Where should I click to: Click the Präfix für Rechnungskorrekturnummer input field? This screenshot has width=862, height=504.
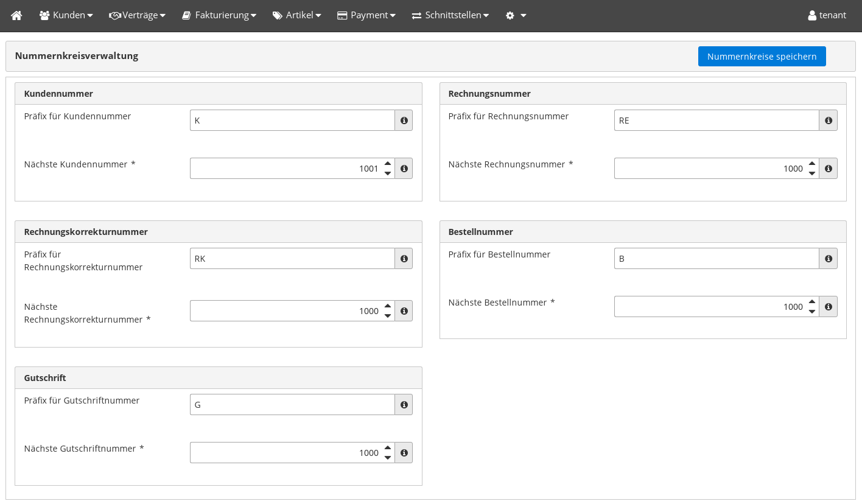(x=292, y=259)
